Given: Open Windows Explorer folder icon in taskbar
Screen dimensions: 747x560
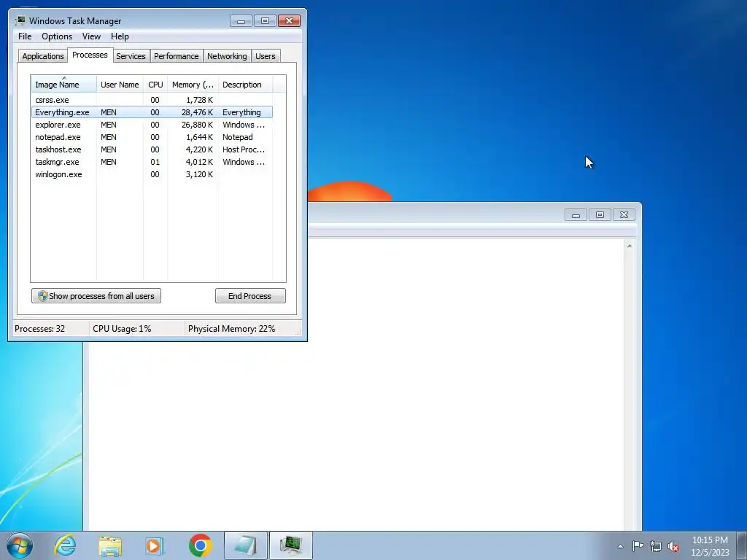Looking at the screenshot, I should click(x=110, y=545).
